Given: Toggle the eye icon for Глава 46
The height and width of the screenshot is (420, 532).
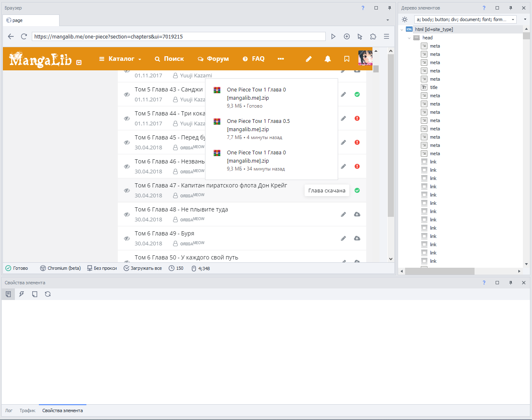Looking at the screenshot, I should [127, 166].
